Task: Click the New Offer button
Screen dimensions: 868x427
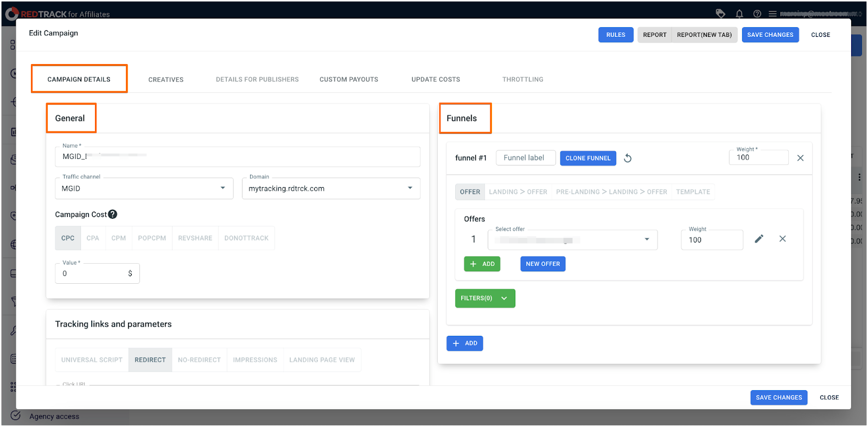Action: [542, 264]
